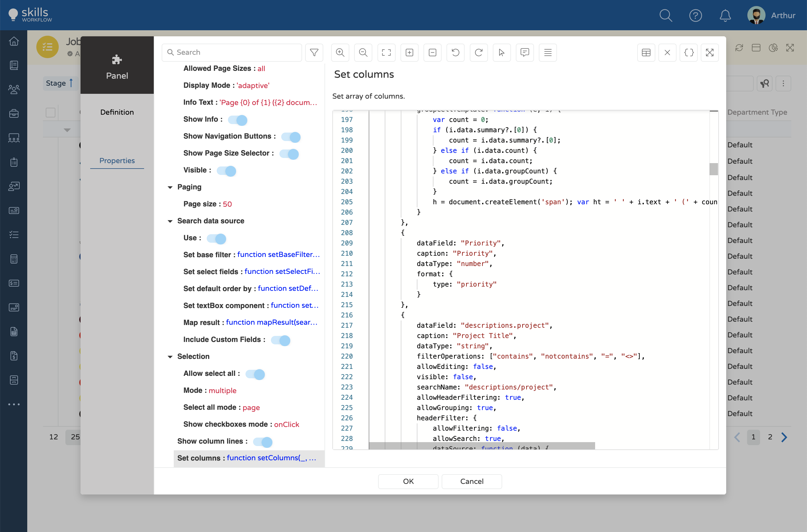Disable the Show Info toggle
This screenshot has height=532, width=807.
coord(238,120)
